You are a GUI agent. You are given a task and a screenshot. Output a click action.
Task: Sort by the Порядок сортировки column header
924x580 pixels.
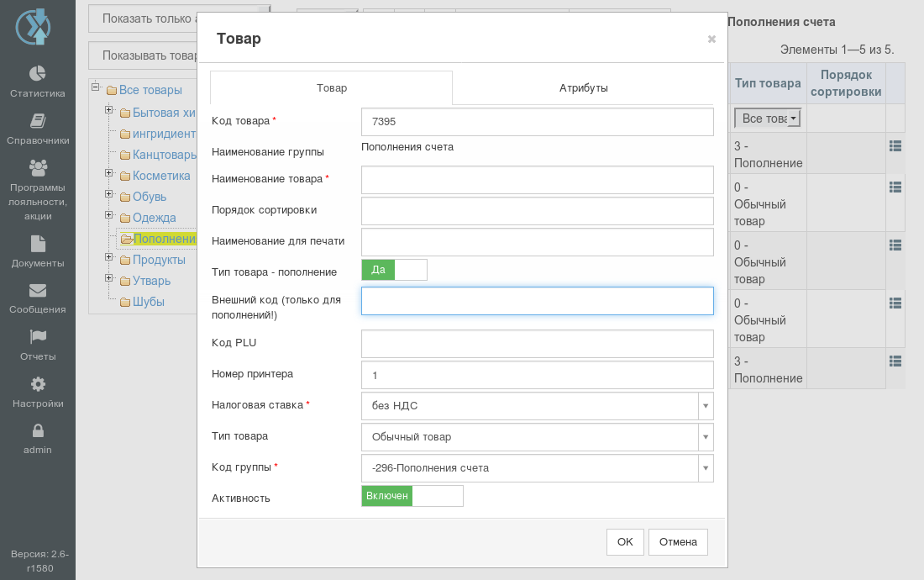[846, 84]
